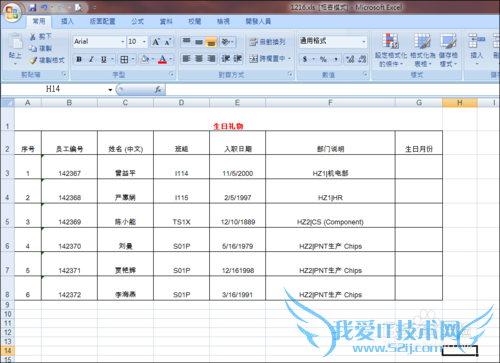The image size is (500, 363).
Task: Click the Fill Color paint bucket swatch
Action: (x=145, y=59)
